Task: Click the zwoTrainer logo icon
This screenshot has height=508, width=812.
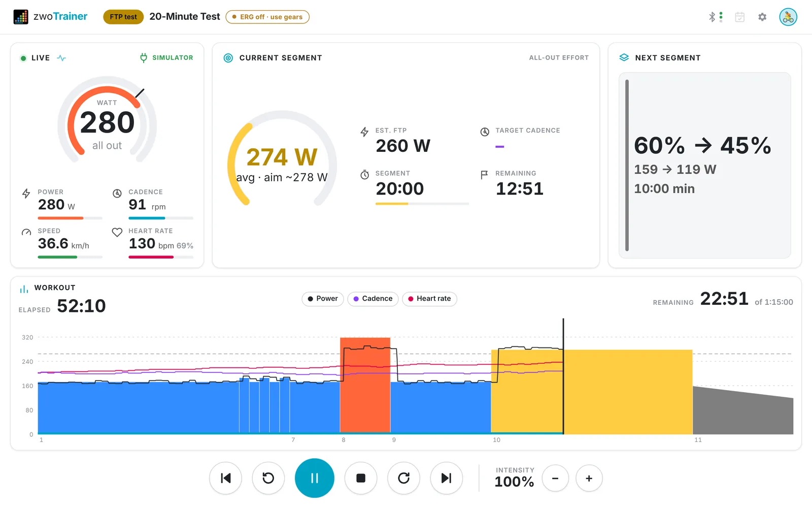Action: tap(21, 17)
